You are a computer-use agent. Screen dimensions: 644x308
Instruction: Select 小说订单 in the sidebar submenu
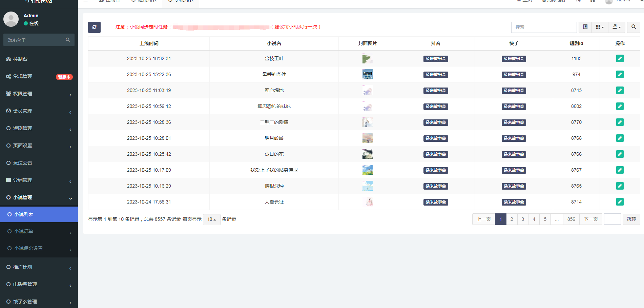click(24, 232)
